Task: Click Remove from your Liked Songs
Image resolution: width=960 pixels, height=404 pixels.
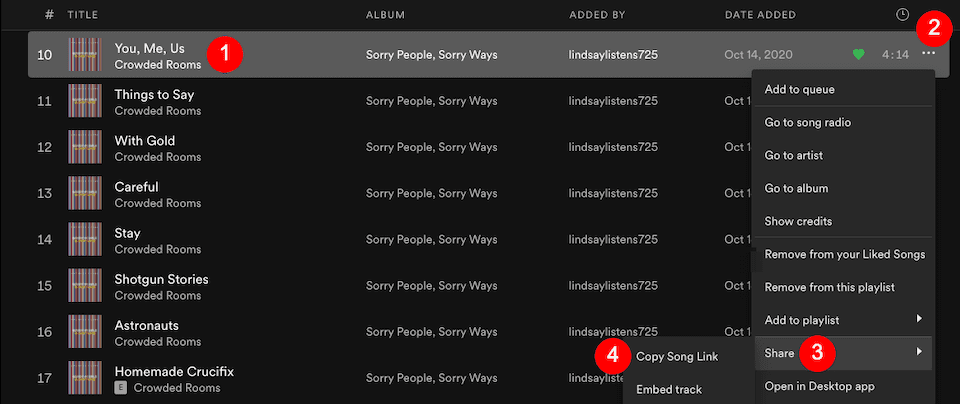Action: click(x=844, y=254)
